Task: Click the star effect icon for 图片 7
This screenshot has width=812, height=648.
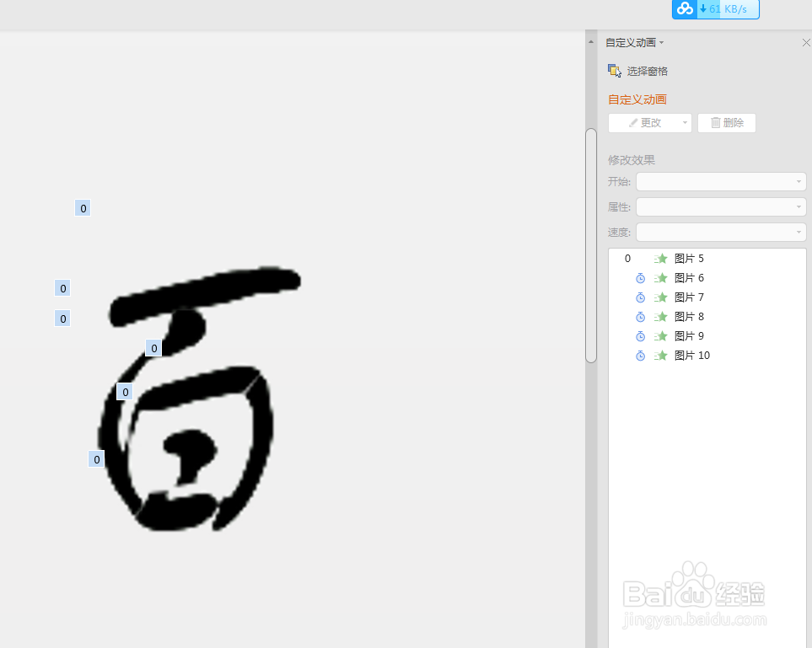Action: coord(661,297)
